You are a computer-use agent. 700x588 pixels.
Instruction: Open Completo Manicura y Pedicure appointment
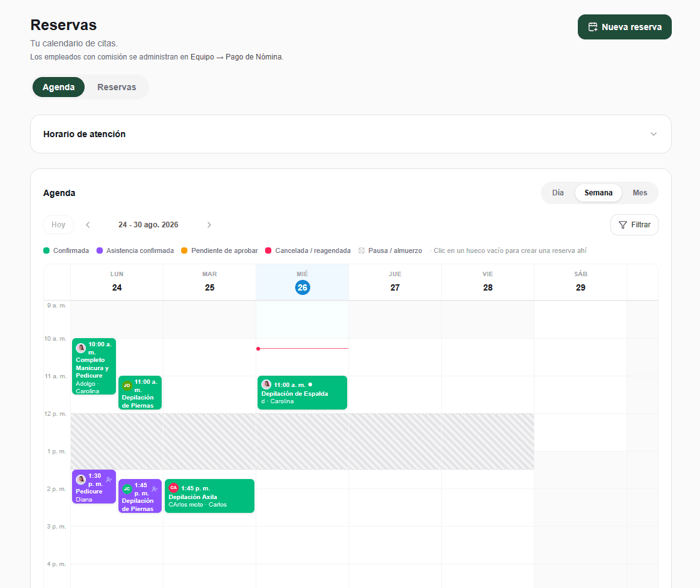click(x=94, y=367)
